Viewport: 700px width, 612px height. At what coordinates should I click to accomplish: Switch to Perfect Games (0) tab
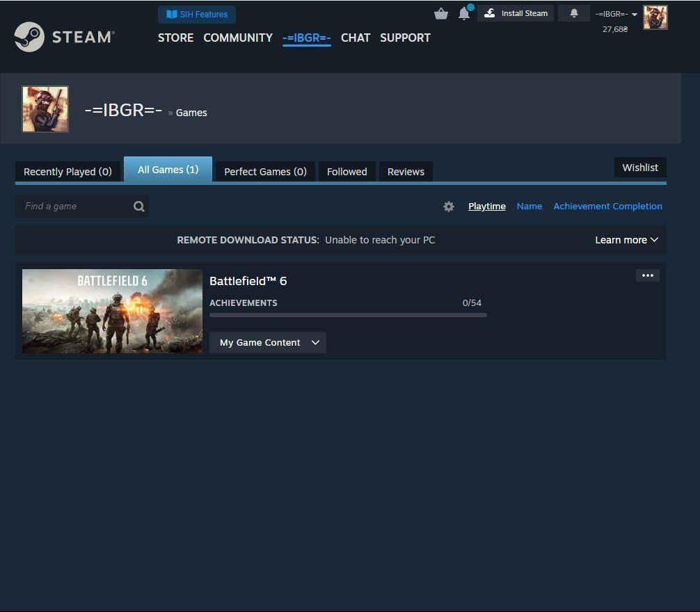(265, 172)
